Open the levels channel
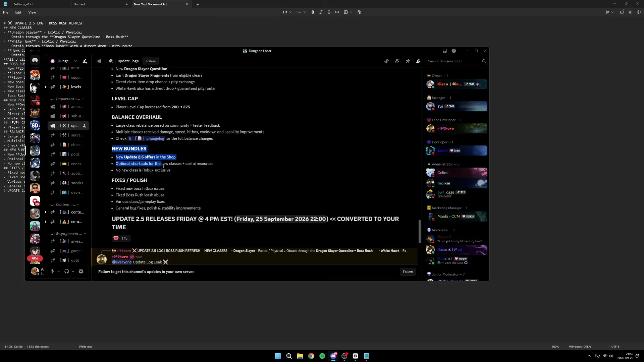 click(68, 87)
